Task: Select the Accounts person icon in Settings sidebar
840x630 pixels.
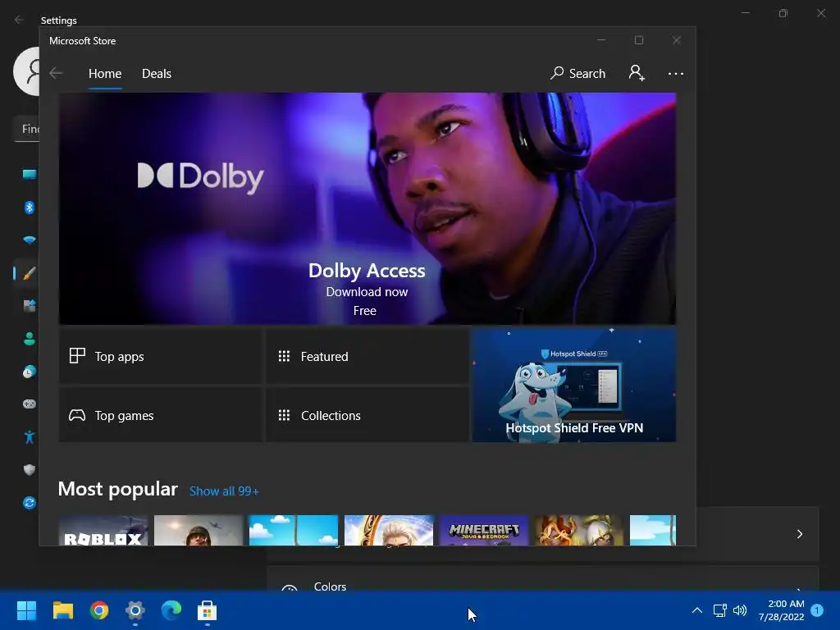Action: click(x=30, y=339)
